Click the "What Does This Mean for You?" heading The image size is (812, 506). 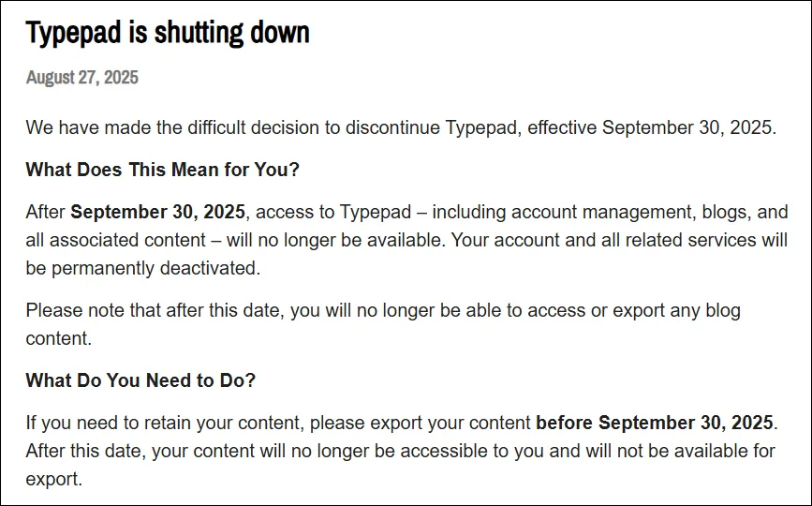163,170
